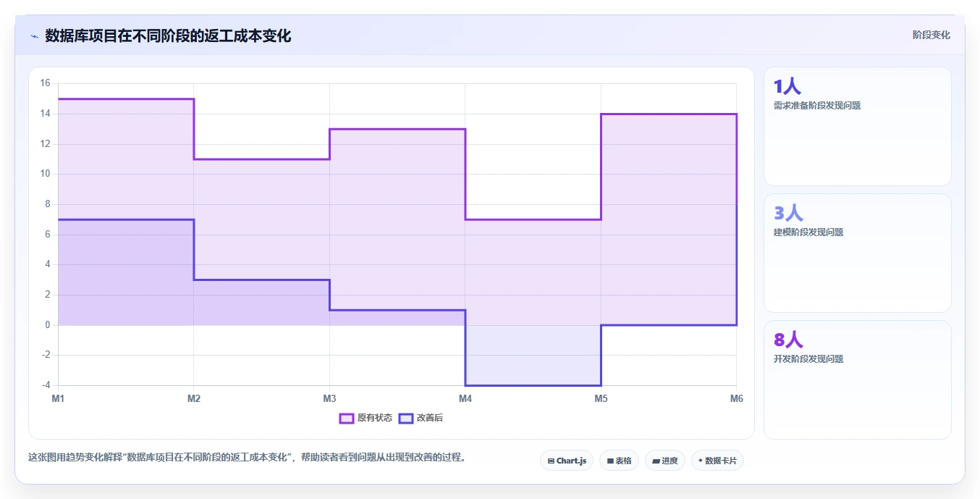Open the 3人 建模阶段发现问题 card
Screen dimensions: 980x499
click(857, 253)
